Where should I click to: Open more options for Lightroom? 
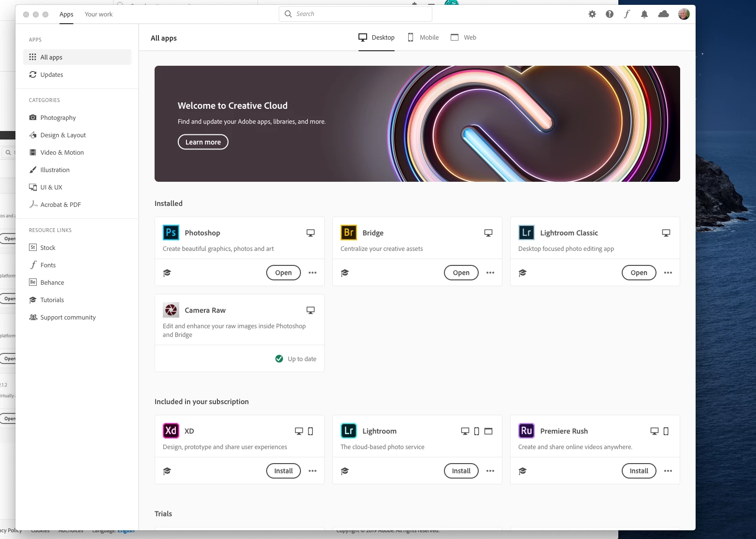490,471
